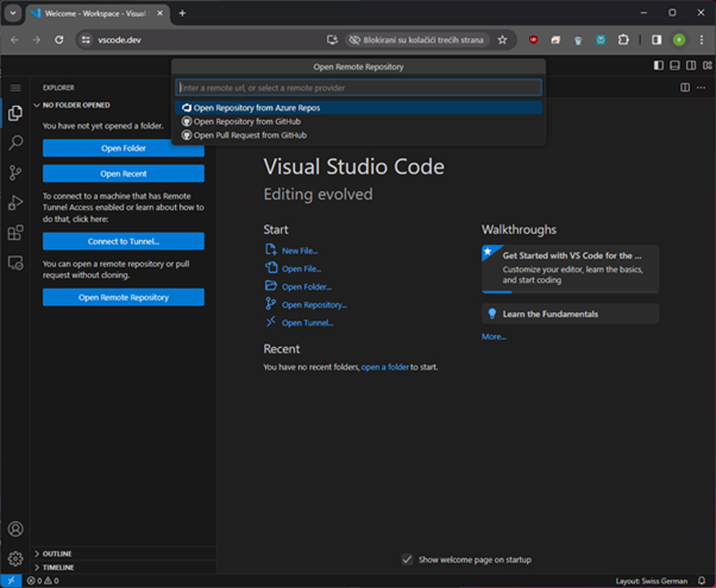Open the browser Extensions puzzle icon
This screenshot has height=588, width=716.
click(x=624, y=40)
